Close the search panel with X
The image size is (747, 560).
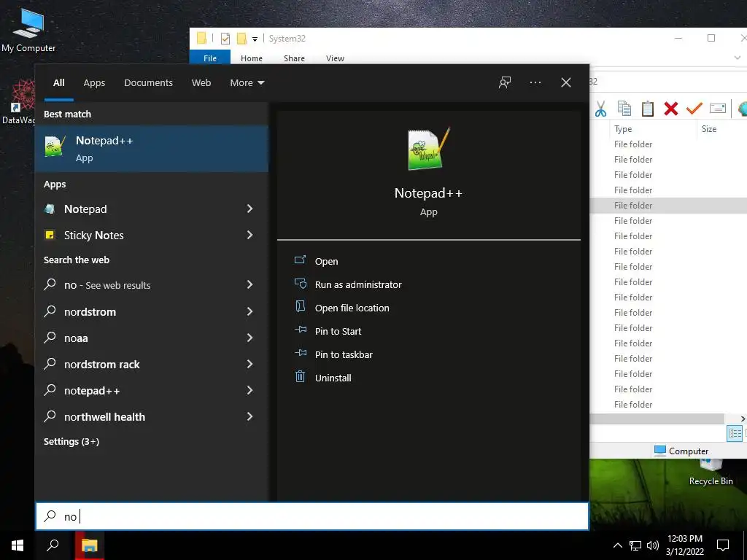tap(566, 82)
